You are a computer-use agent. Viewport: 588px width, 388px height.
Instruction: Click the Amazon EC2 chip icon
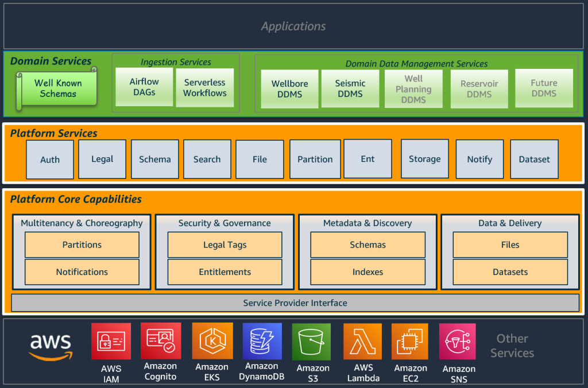click(410, 341)
